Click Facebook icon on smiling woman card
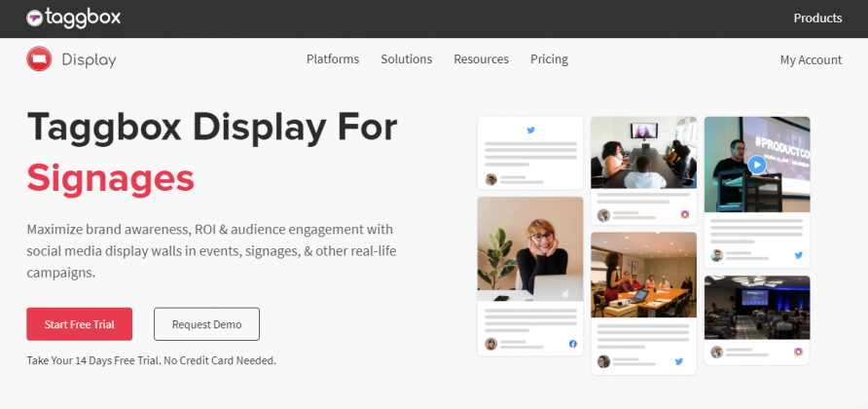The width and height of the screenshot is (868, 409). (573, 344)
